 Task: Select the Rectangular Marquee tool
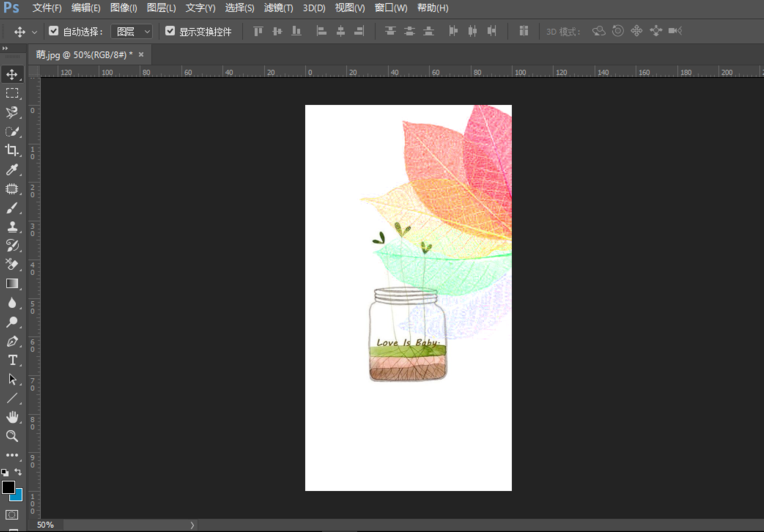(x=12, y=93)
